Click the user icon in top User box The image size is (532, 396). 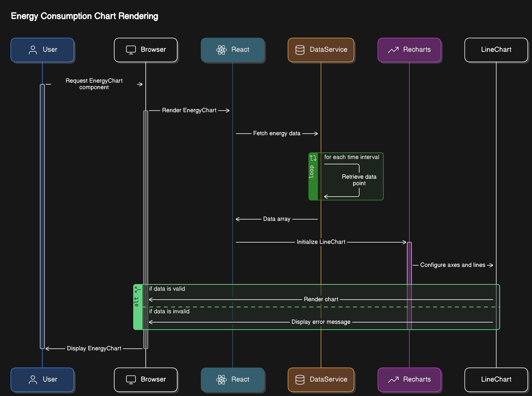(33, 50)
